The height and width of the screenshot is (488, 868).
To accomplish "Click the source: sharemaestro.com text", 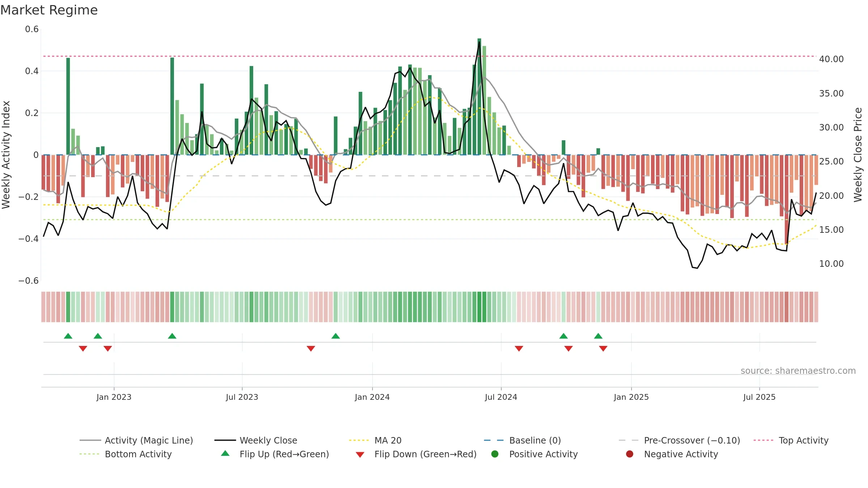I will [798, 371].
